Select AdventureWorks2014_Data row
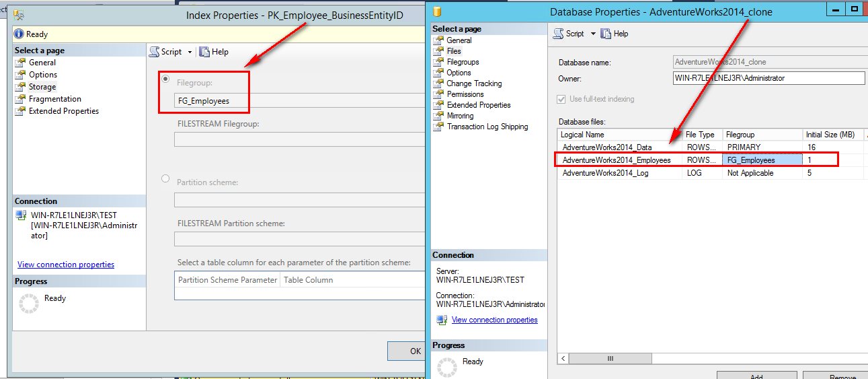868x379 pixels. pyautogui.click(x=712, y=147)
